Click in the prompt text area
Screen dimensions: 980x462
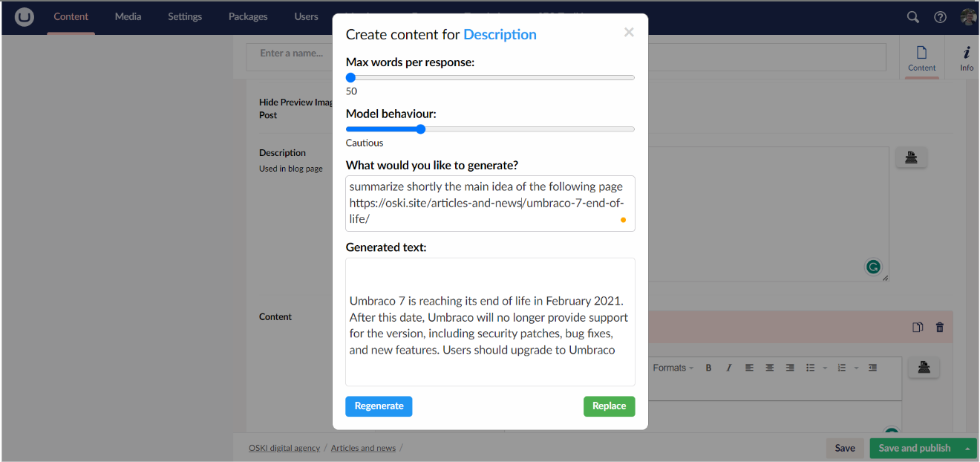(x=490, y=204)
